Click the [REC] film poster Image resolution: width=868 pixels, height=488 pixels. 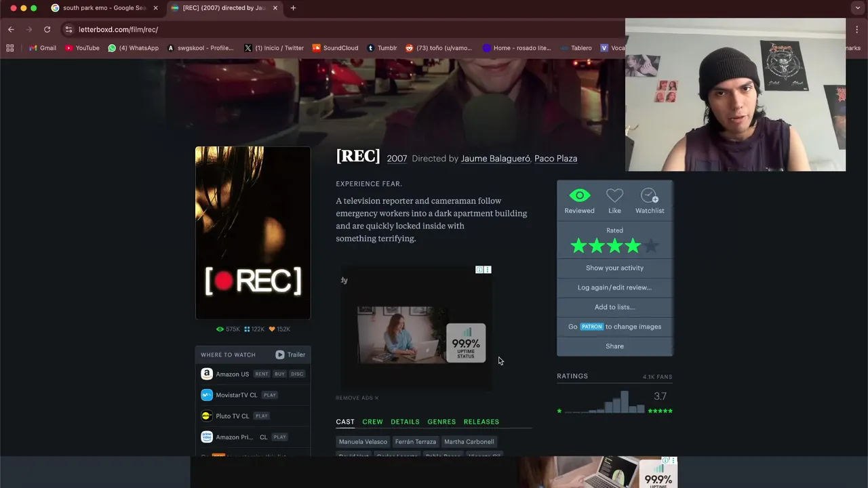coord(253,232)
